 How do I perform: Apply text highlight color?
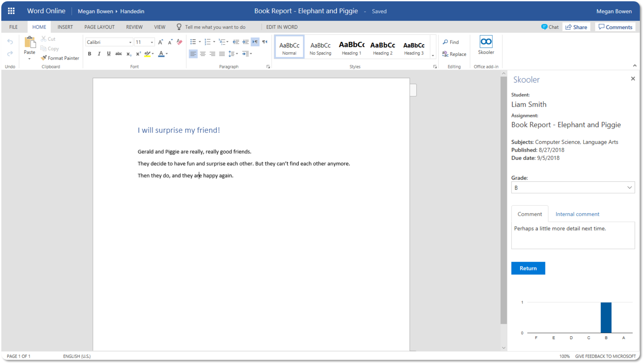point(147,54)
